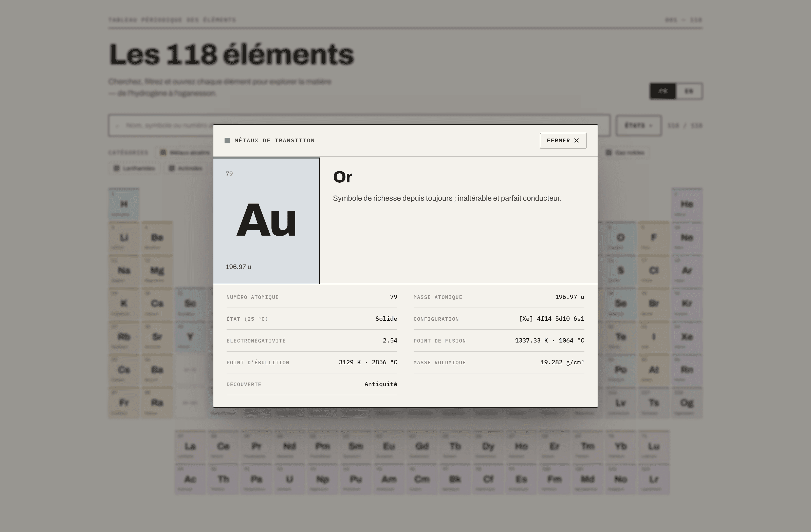Image resolution: width=811 pixels, height=532 pixels.
Task: Click the page heading Les 118 éléments
Action: pos(232,54)
